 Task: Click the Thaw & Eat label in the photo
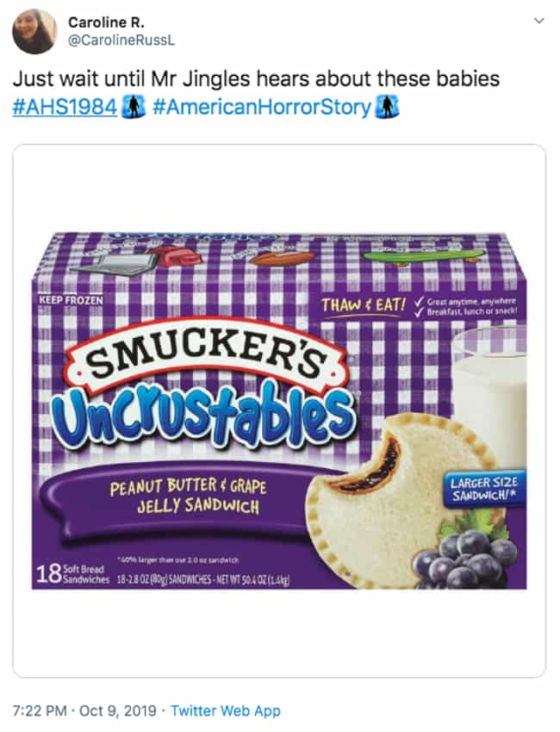point(364,305)
